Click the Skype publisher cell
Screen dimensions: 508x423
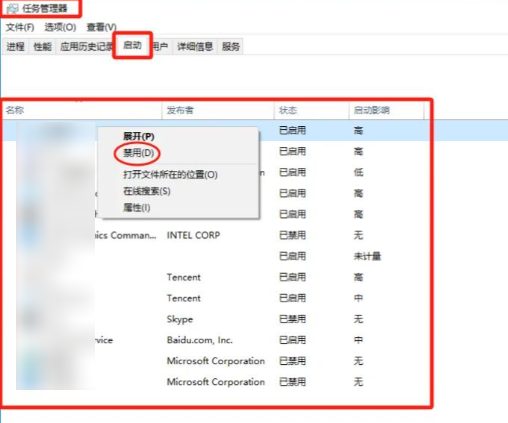(180, 319)
